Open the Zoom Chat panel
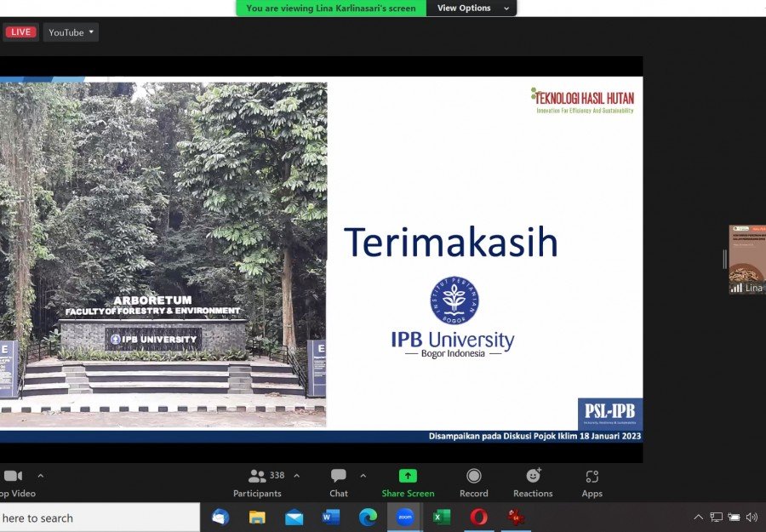This screenshot has width=766, height=532. [339, 483]
